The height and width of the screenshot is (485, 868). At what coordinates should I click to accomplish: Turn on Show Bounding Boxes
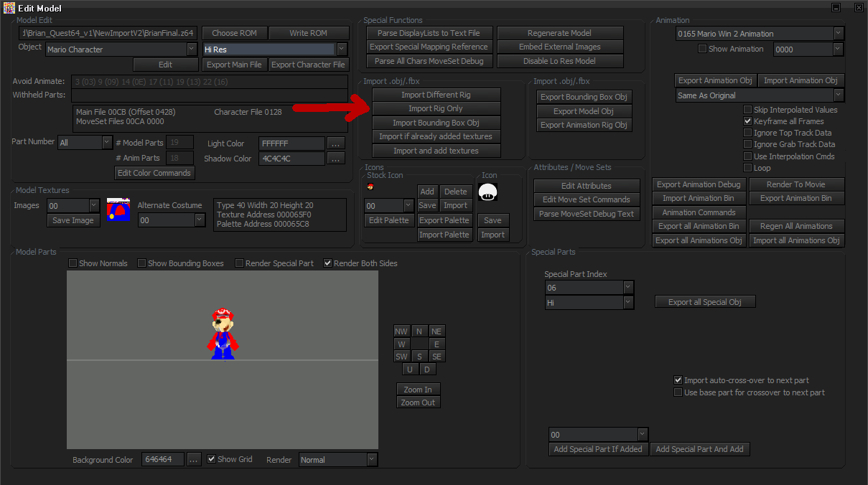click(141, 263)
